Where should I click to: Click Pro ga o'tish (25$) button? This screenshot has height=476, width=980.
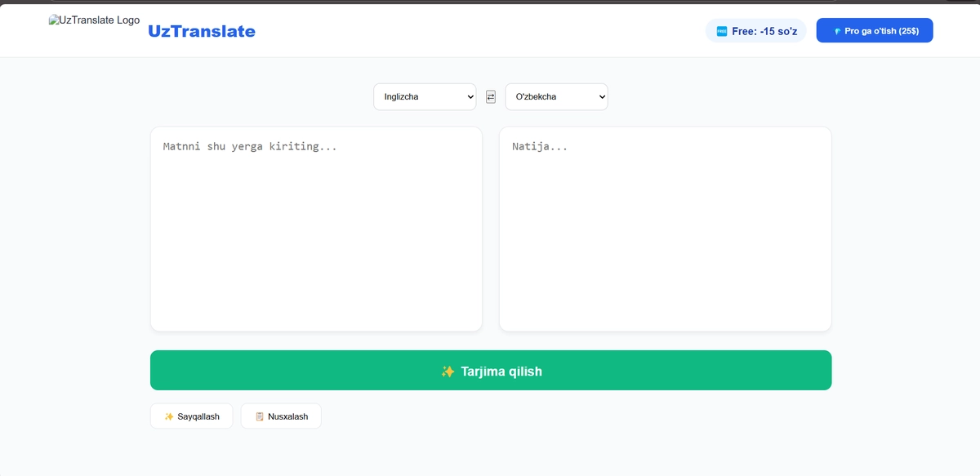(x=875, y=31)
